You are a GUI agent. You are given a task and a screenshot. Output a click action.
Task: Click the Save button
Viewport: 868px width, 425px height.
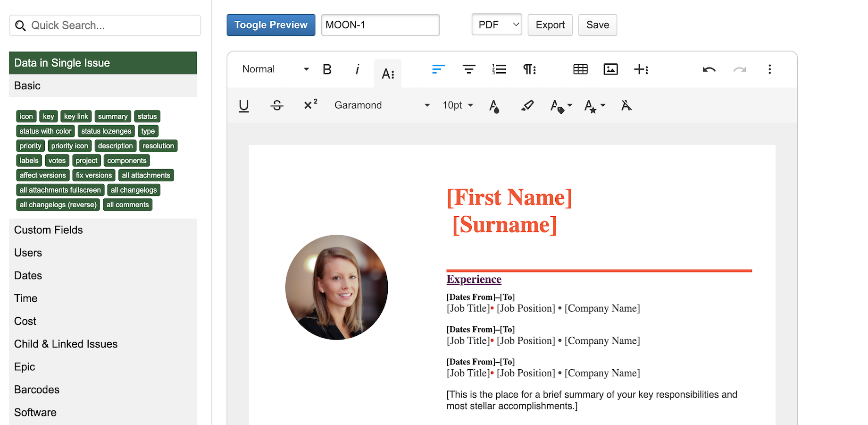click(x=598, y=25)
